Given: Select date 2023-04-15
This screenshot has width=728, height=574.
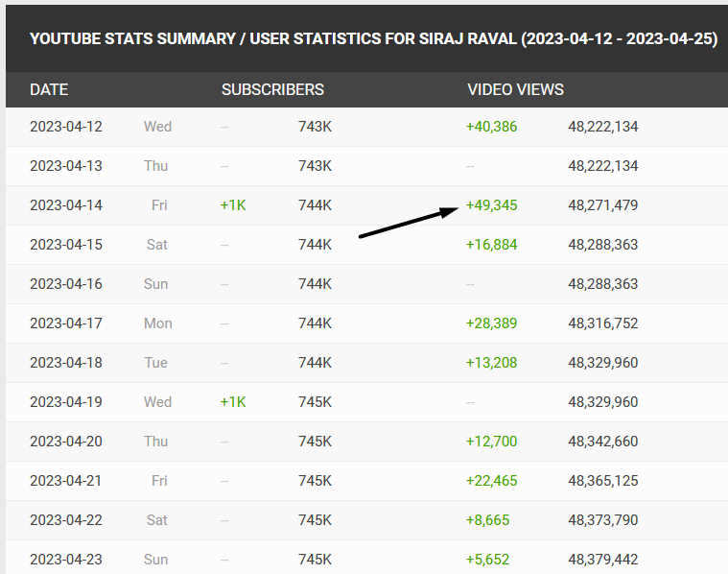Looking at the screenshot, I should pos(66,245).
